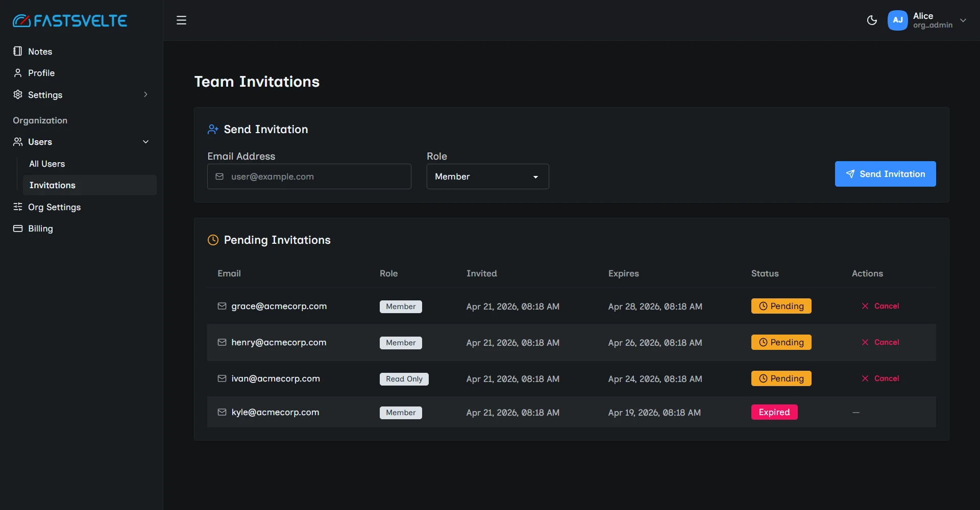This screenshot has height=510, width=980.
Task: Click Alice's AJ avatar
Action: (898, 20)
